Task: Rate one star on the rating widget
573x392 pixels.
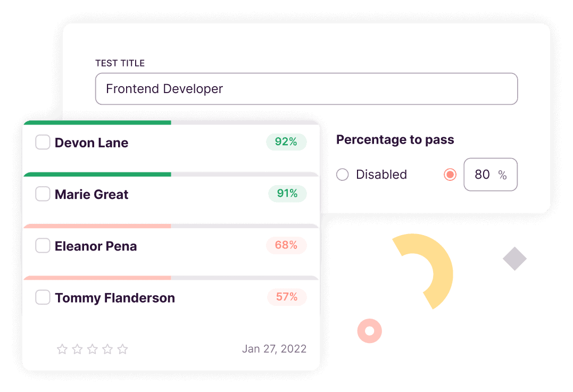Action: pyautogui.click(x=62, y=349)
